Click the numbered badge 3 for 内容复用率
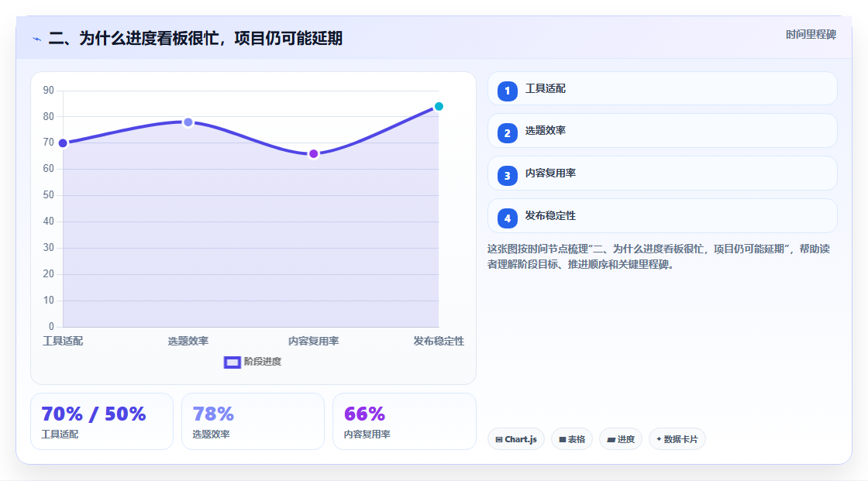 [x=507, y=176]
